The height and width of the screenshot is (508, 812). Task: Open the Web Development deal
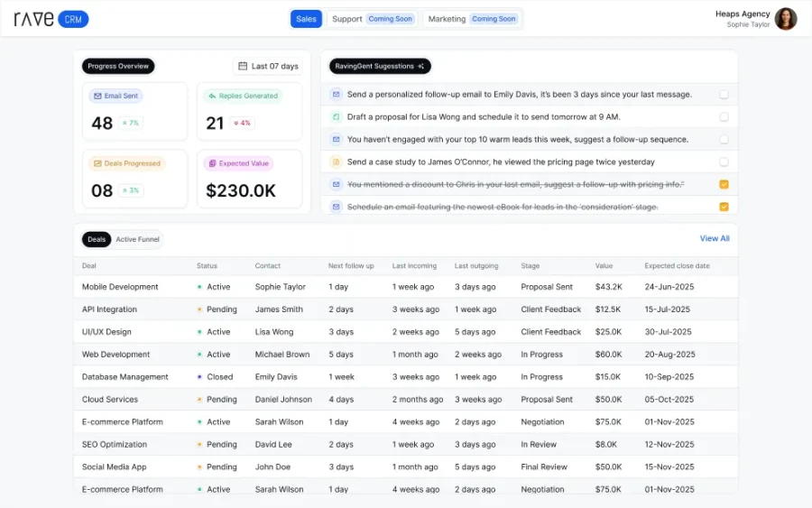point(116,355)
